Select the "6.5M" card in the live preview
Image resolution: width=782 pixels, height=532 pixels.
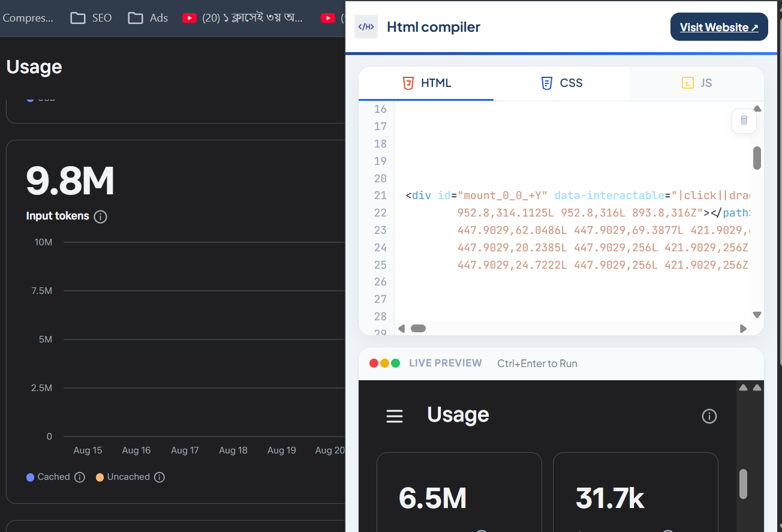pyautogui.click(x=459, y=492)
